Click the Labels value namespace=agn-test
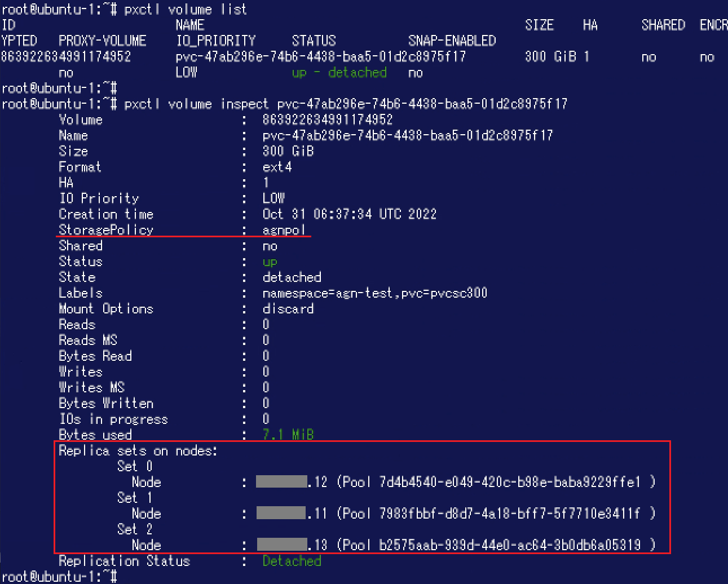Viewport: 728px width, 584px height. [375, 293]
